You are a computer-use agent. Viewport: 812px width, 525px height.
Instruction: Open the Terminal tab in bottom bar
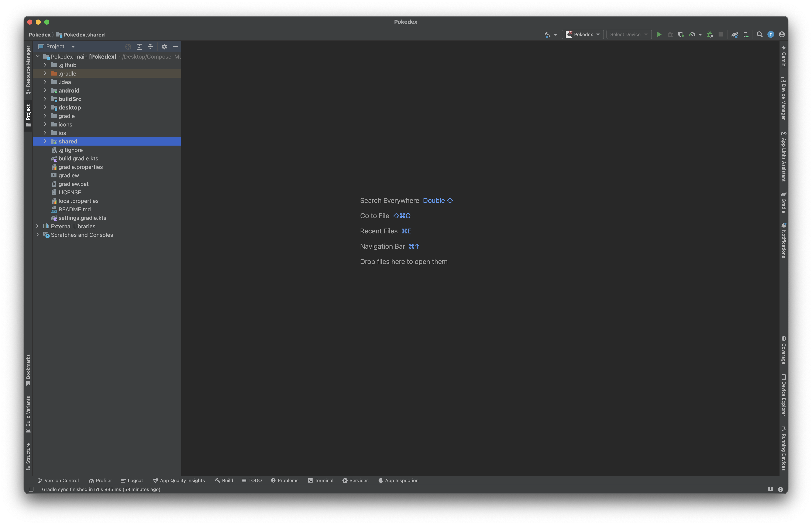pyautogui.click(x=320, y=480)
